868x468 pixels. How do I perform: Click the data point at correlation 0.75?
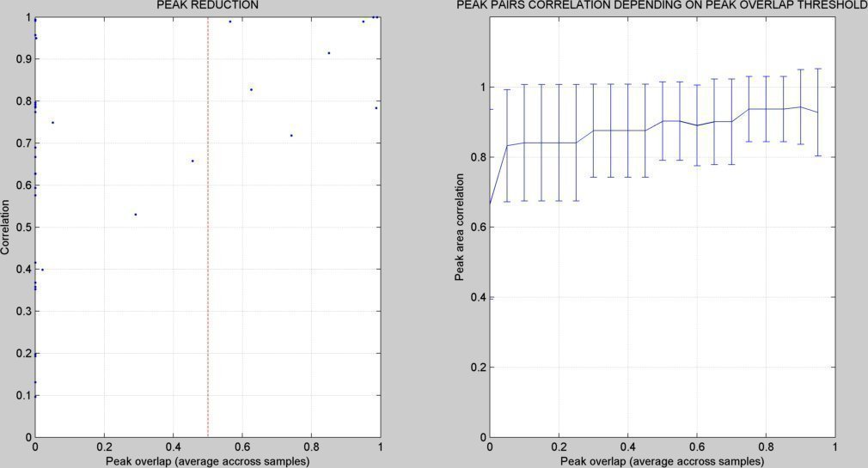click(52, 123)
